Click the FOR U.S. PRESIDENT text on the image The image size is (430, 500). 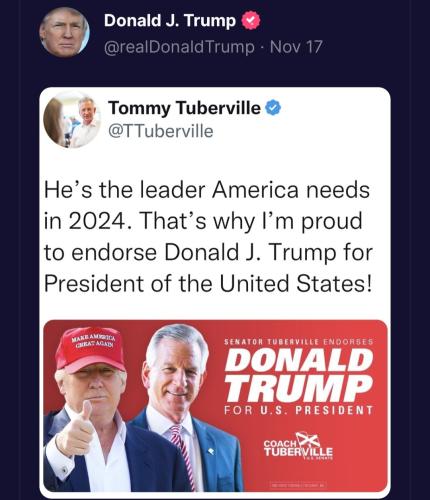tap(298, 410)
